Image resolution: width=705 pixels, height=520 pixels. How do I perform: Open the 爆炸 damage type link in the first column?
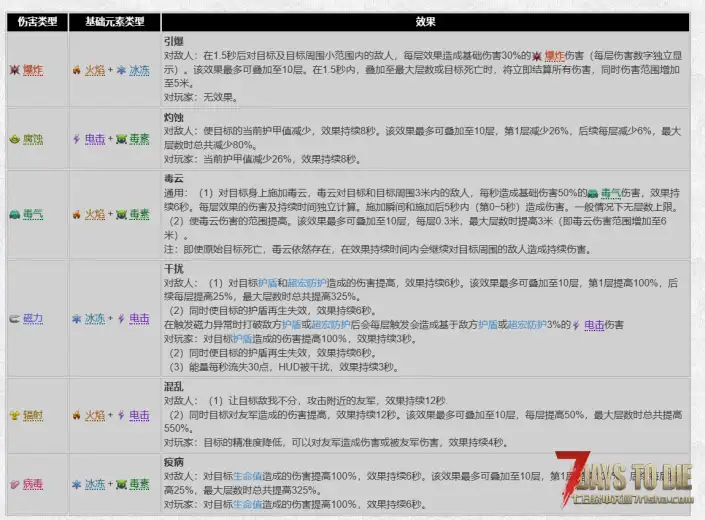(x=33, y=70)
